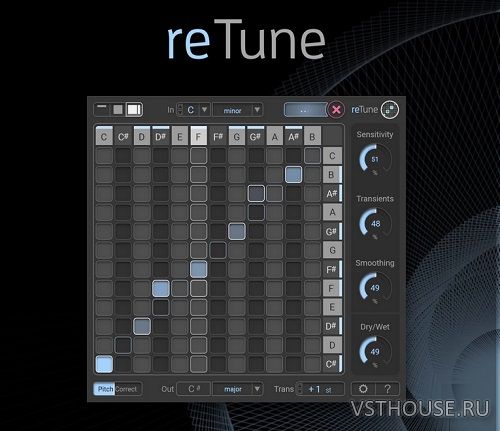Toggle input note A# header

pyautogui.click(x=294, y=136)
